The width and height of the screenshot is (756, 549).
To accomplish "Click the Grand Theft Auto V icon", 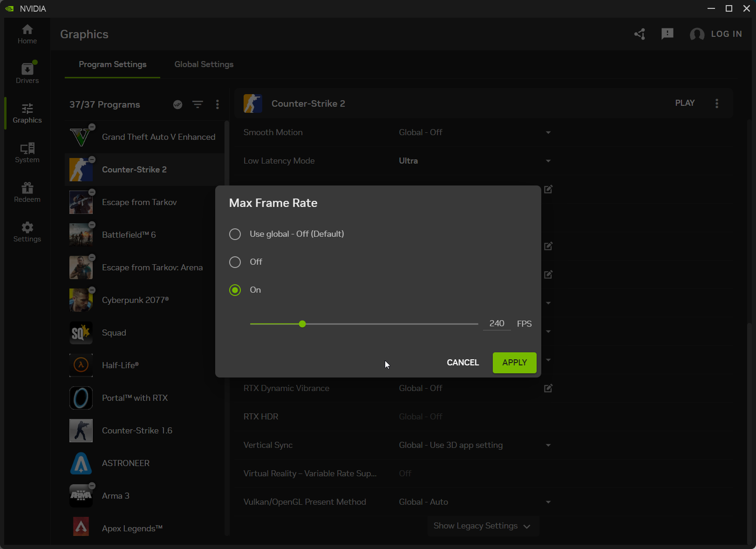I will [81, 137].
